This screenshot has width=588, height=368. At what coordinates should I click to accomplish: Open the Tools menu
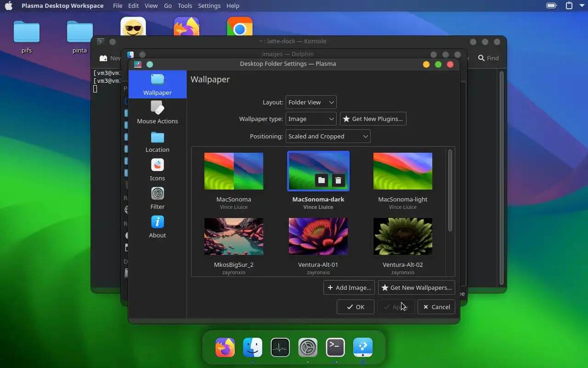click(x=185, y=6)
